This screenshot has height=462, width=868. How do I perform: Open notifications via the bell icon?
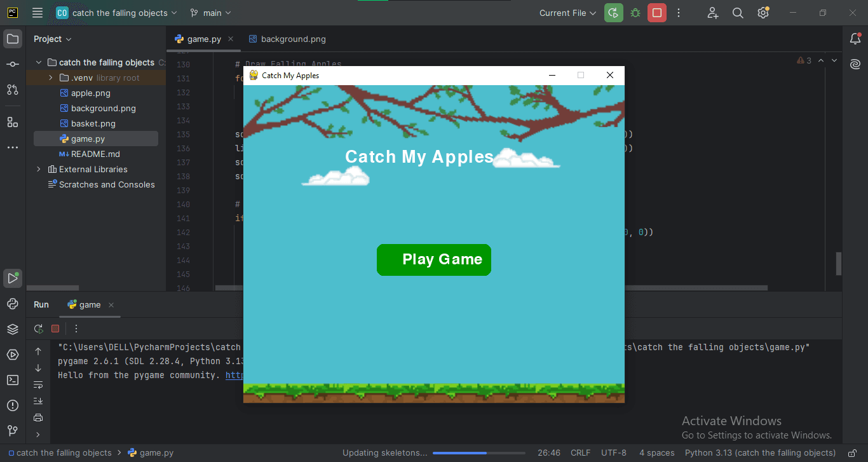pyautogui.click(x=855, y=38)
